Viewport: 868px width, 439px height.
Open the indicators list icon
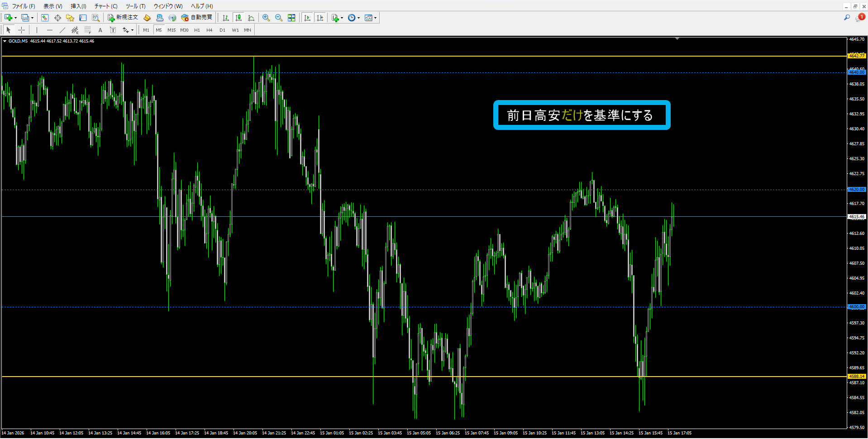pyautogui.click(x=335, y=18)
